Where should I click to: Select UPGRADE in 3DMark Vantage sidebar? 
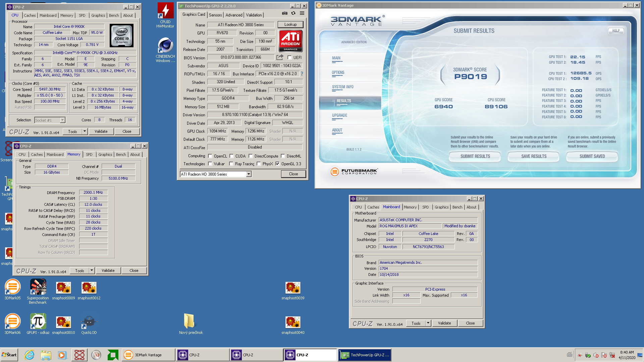pyautogui.click(x=339, y=115)
